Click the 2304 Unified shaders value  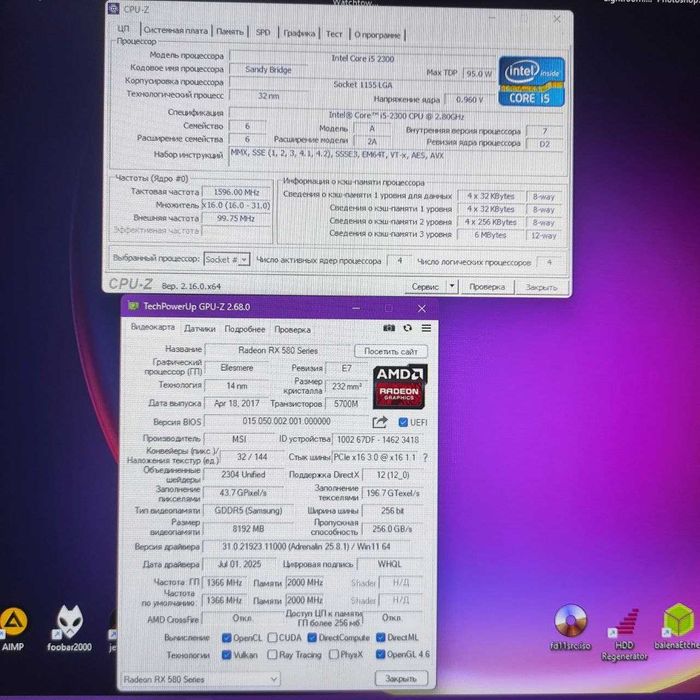click(243, 474)
